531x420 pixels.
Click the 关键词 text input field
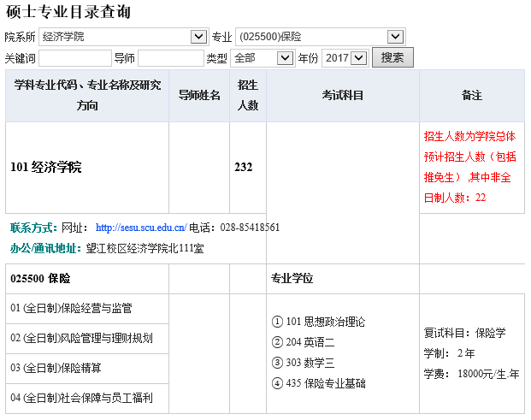coord(74,58)
